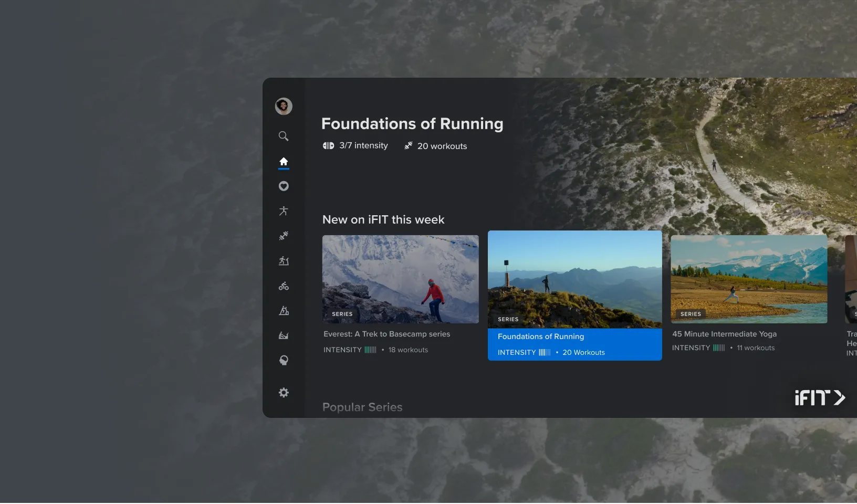Open 45 Minute Intermediate Yoga thumbnail
This screenshot has width=857, height=504.
[x=749, y=279]
